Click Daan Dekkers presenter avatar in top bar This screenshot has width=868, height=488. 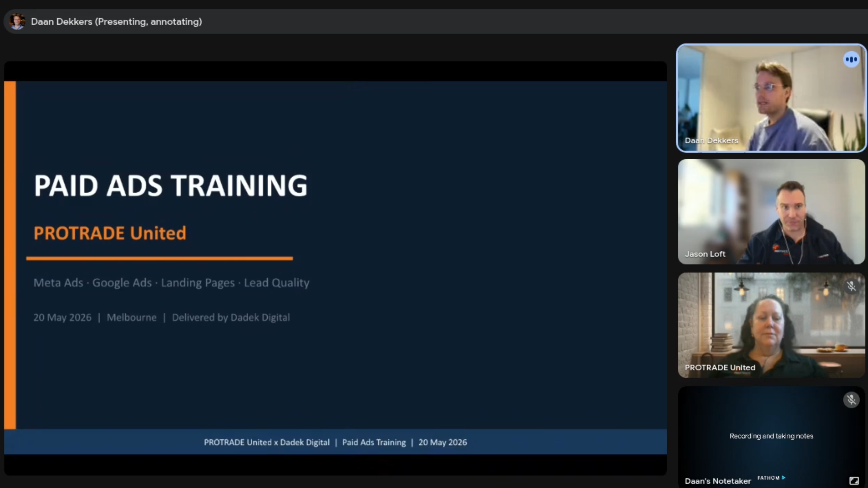click(x=17, y=22)
